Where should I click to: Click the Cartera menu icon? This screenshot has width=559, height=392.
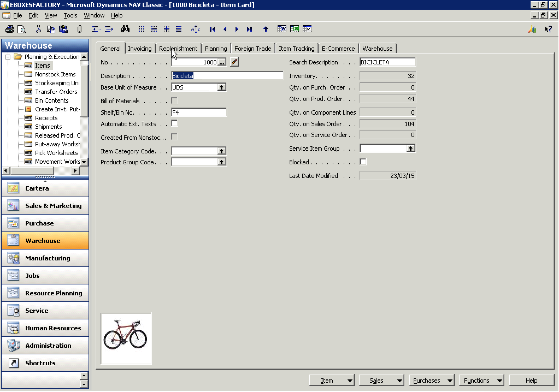click(x=13, y=188)
